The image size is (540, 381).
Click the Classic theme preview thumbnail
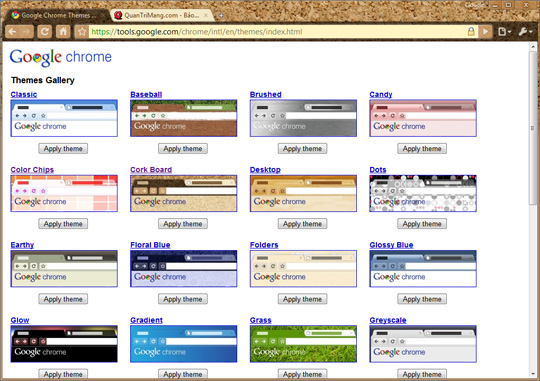[x=64, y=118]
